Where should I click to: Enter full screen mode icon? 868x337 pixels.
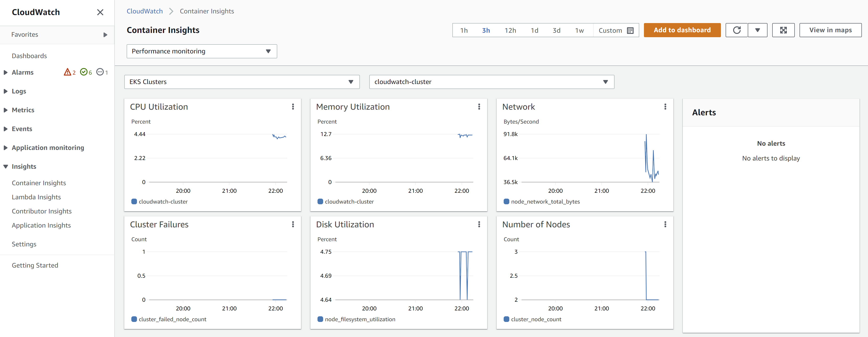tap(783, 30)
